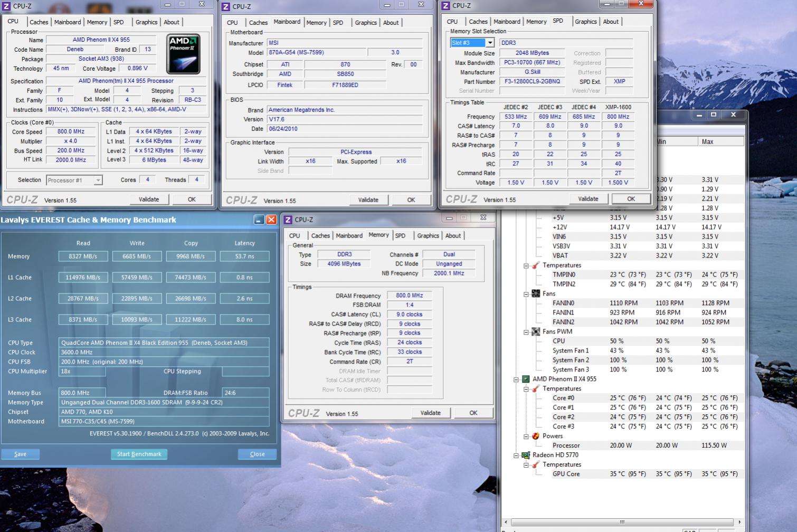Collapse the Powers tree node
Image resolution: width=797 pixels, height=532 pixels.
[526, 436]
